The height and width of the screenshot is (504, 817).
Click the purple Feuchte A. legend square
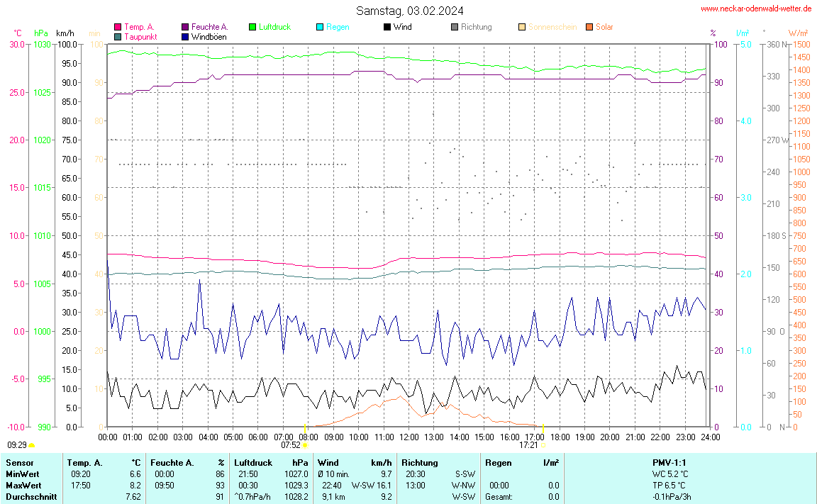click(x=185, y=27)
